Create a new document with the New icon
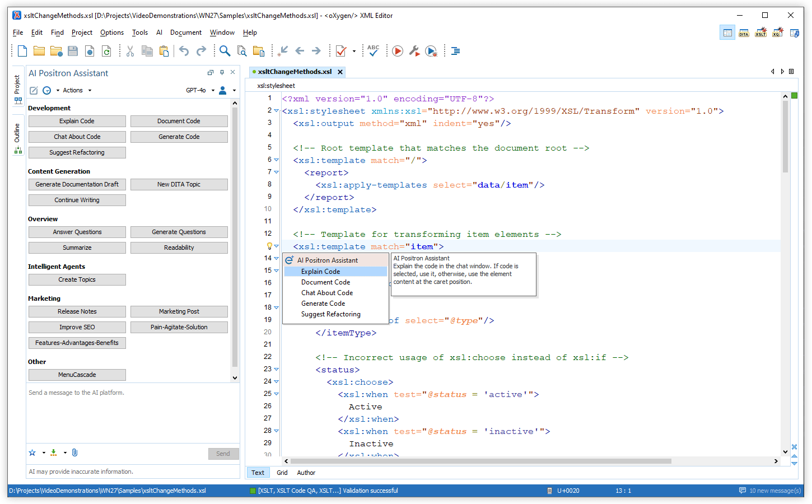The height and width of the screenshot is (504, 812). 22,51
